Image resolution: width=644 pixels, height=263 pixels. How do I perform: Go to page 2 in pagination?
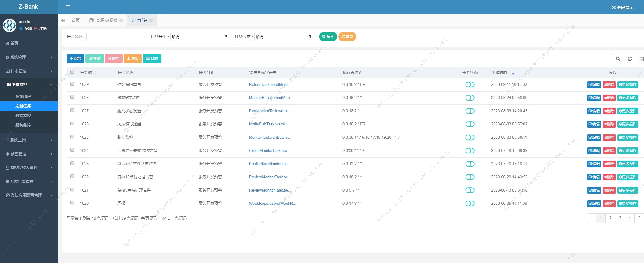pos(610,218)
